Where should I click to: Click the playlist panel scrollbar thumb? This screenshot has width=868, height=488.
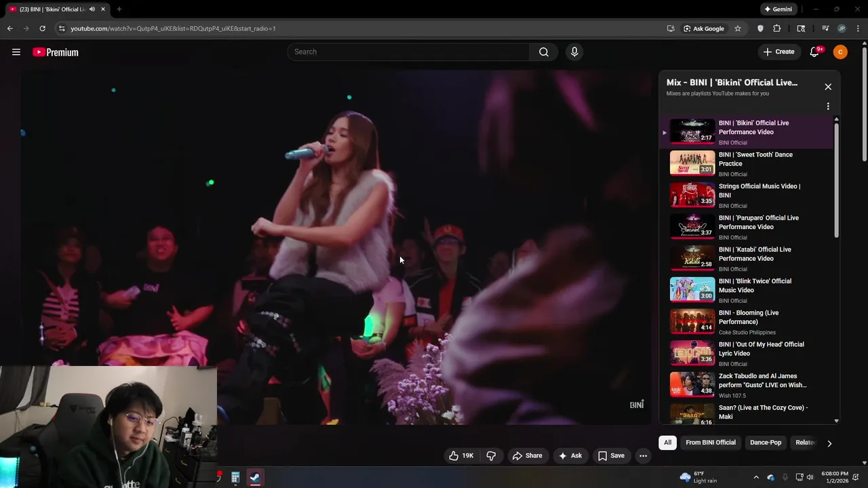coord(836,180)
